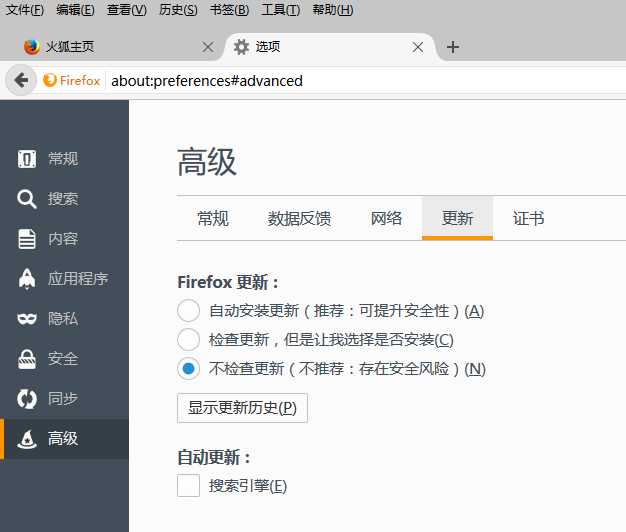The height and width of the screenshot is (532, 626).
Task: Open 应用程序 category label in sidebar
Action: click(x=78, y=279)
